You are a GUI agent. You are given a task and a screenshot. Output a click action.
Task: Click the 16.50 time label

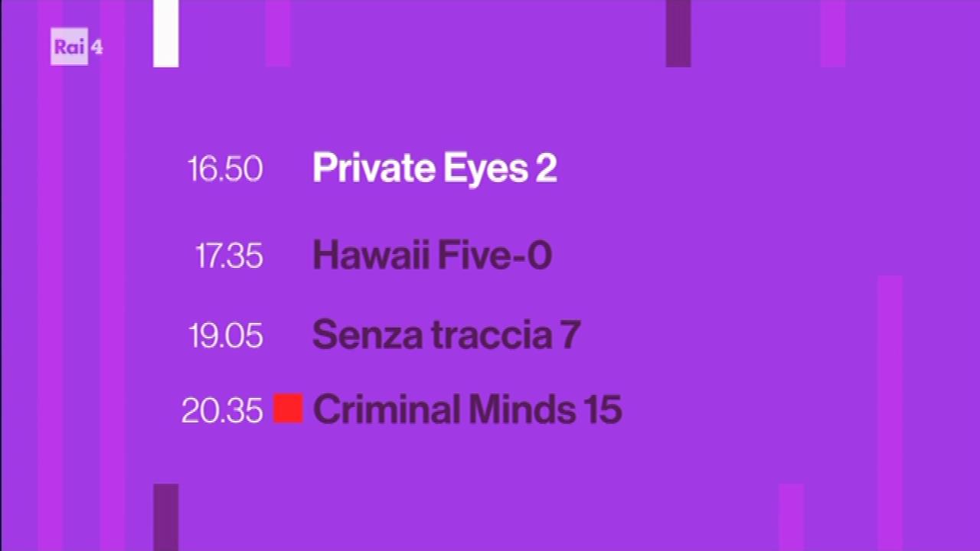[225, 169]
